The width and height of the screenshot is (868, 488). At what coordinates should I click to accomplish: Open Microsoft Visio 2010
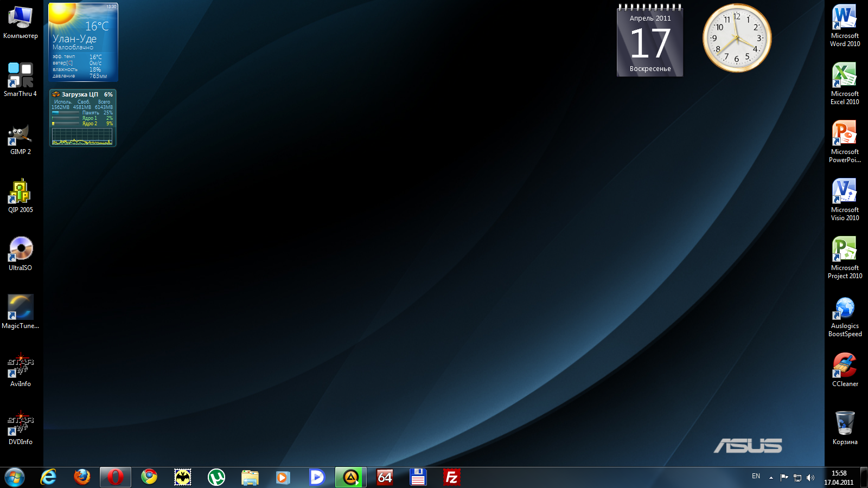click(845, 200)
